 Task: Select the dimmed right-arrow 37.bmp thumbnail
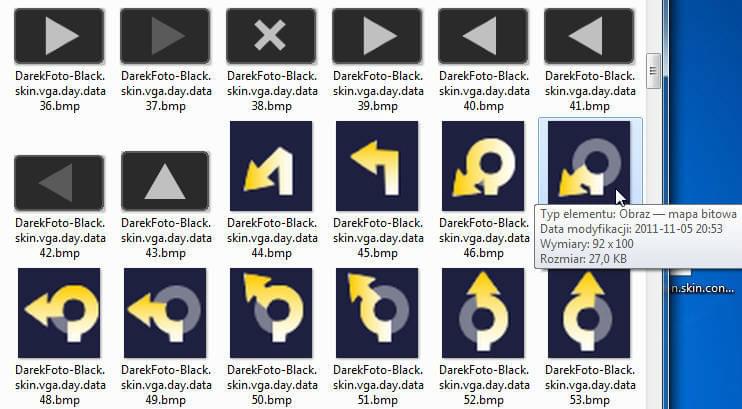pyautogui.click(x=165, y=36)
